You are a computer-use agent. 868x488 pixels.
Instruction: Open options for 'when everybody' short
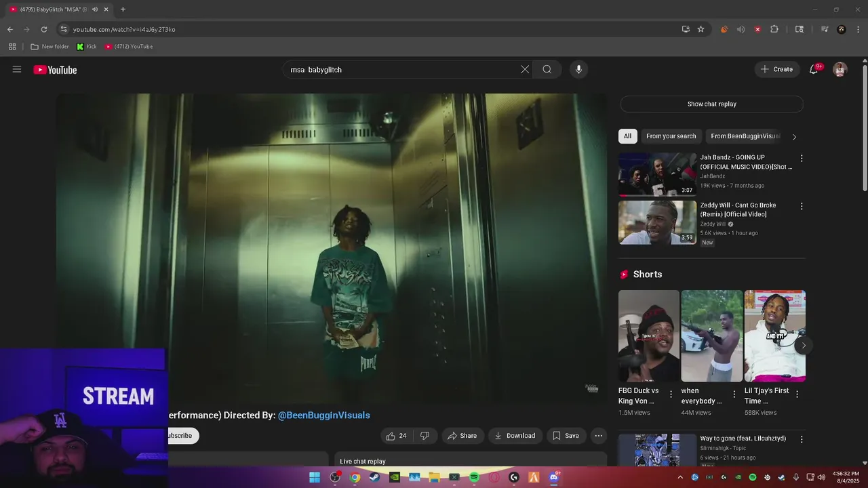734,394
